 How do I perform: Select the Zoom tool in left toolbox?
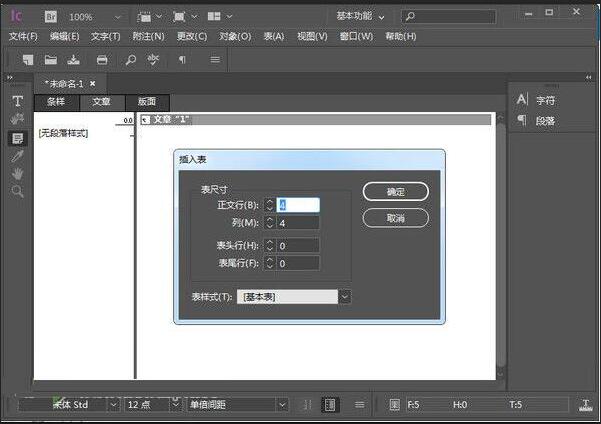[17, 191]
